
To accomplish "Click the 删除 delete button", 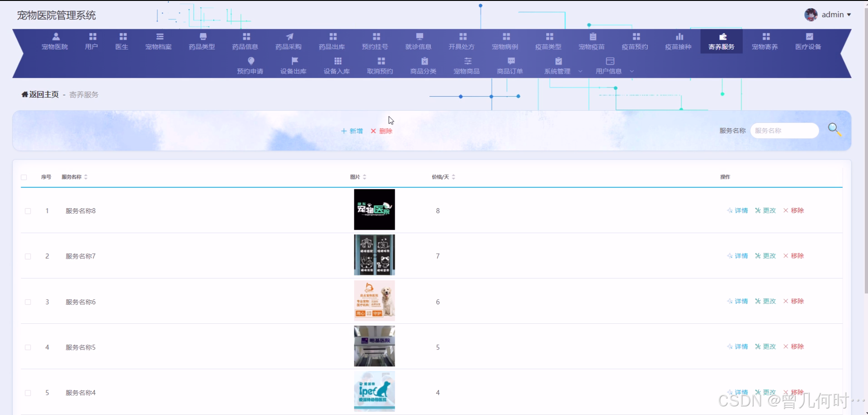I will pos(382,131).
